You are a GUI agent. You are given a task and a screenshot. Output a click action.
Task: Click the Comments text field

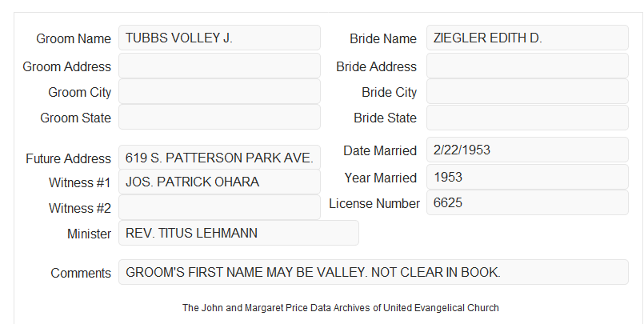pyautogui.click(x=374, y=272)
